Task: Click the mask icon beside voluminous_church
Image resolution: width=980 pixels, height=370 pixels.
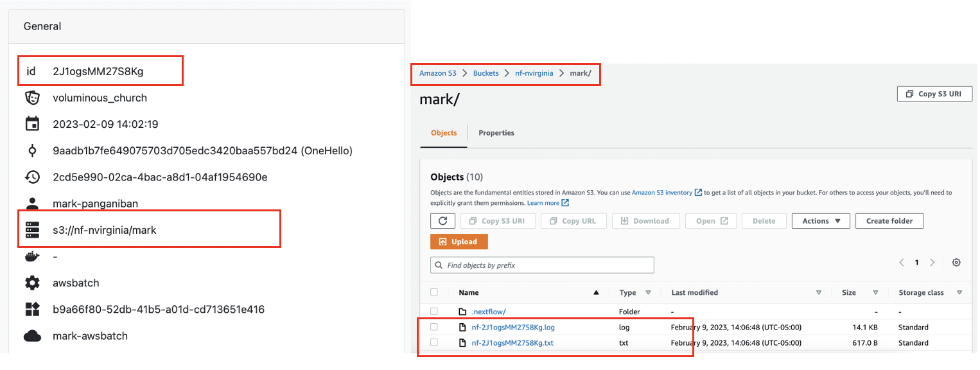Action: click(x=31, y=98)
